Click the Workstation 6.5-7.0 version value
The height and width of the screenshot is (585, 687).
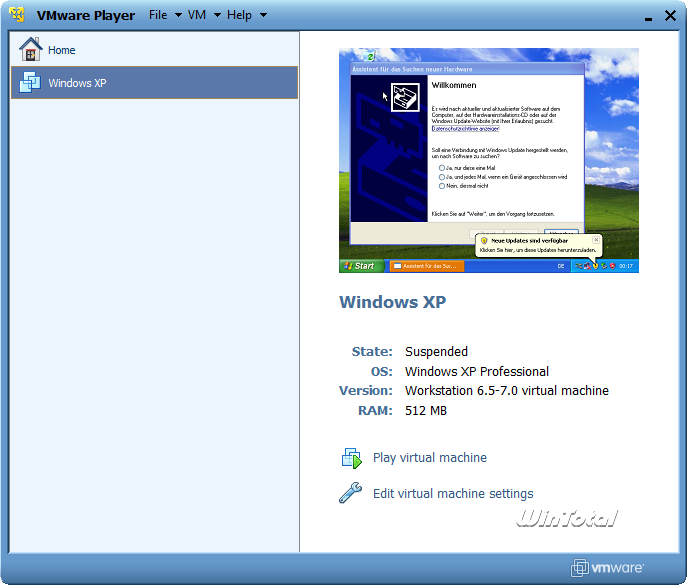(x=507, y=390)
